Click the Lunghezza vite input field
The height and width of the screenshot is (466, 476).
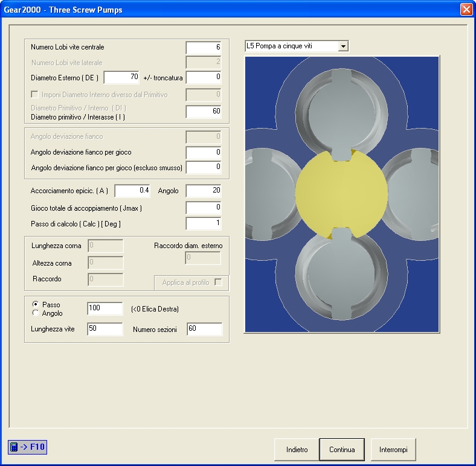coord(105,329)
